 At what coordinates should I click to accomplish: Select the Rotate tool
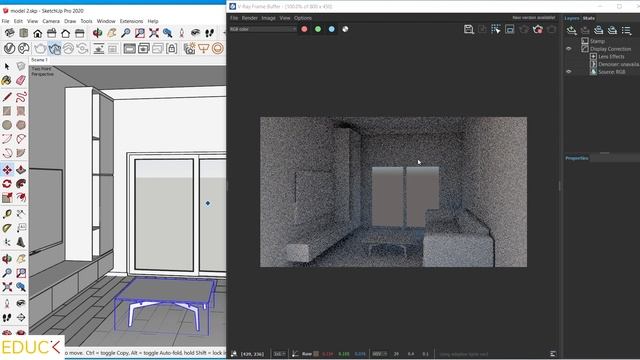tap(7, 184)
